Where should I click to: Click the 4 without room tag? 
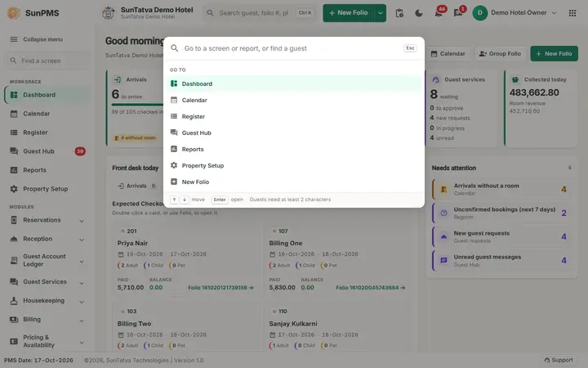[x=135, y=138]
